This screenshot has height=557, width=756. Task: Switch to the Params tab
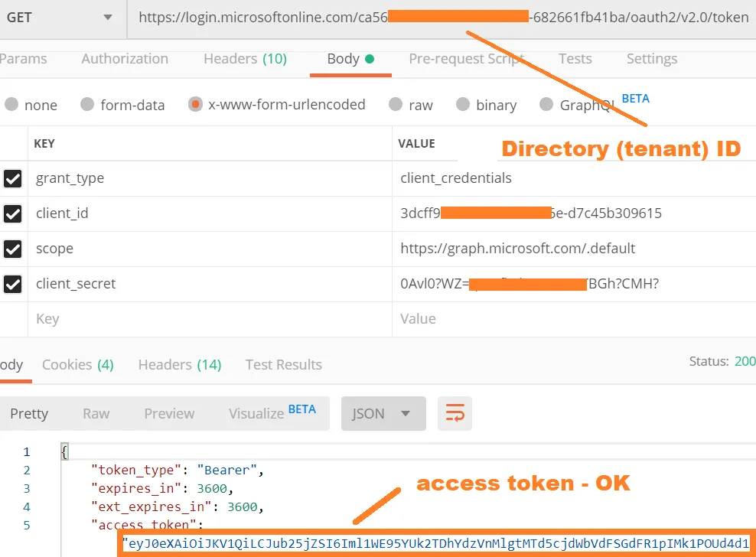(23, 59)
